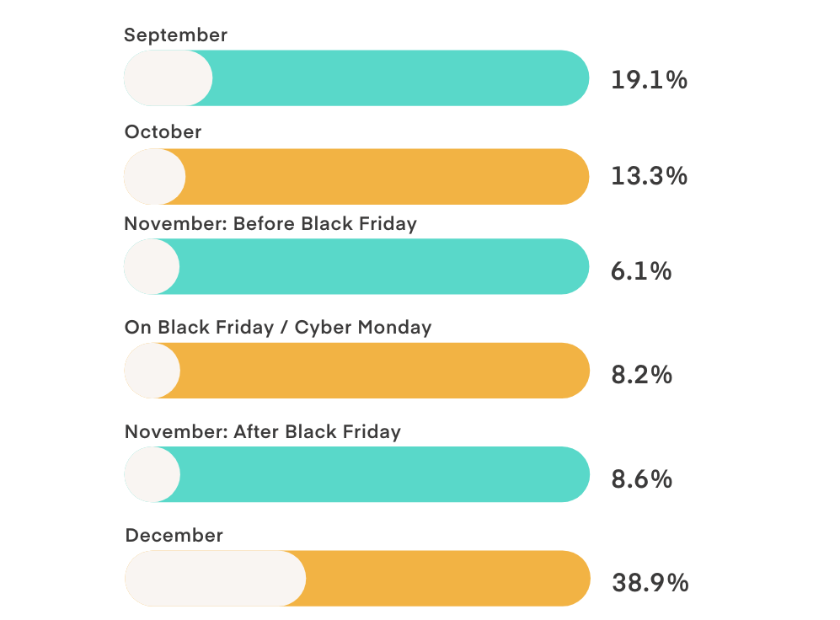
Task: Click the 6.1% percentage value
Action: [641, 271]
